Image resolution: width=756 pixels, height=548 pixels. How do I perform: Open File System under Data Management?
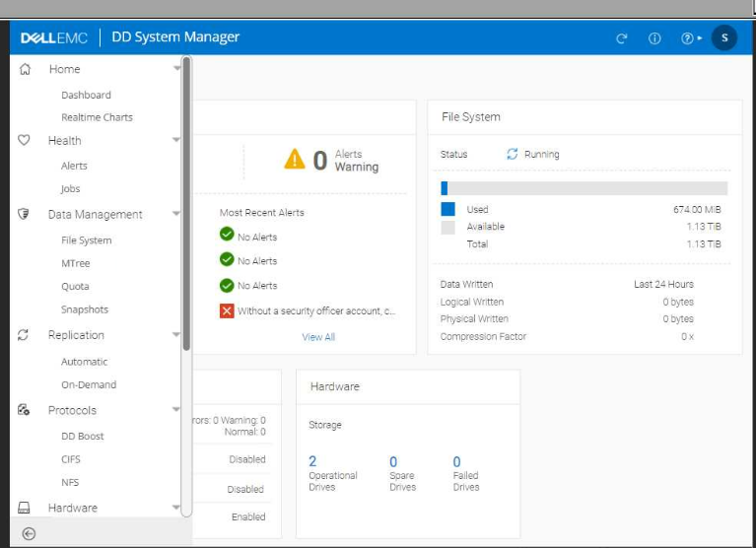pos(87,240)
